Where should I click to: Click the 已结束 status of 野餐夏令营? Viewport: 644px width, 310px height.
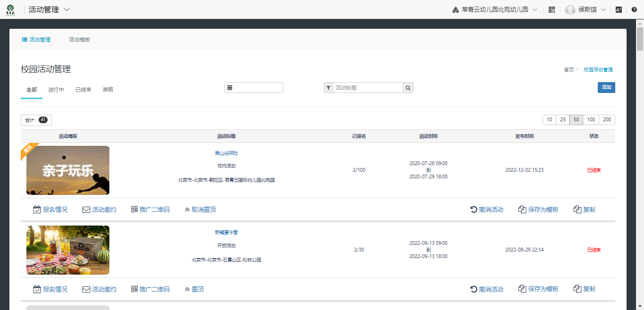tap(594, 250)
